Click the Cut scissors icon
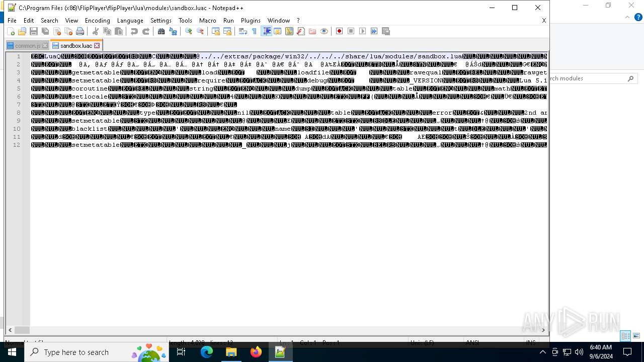This screenshot has width=644, height=362. 95,31
